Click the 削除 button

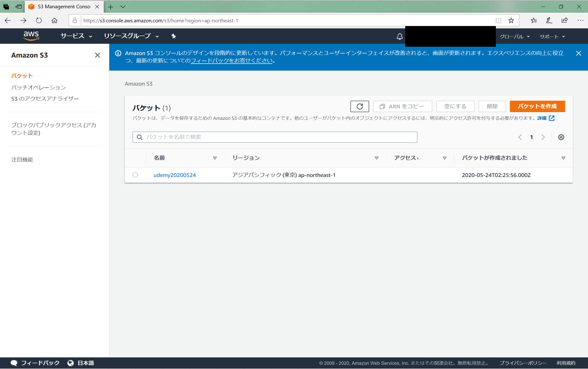pos(492,106)
